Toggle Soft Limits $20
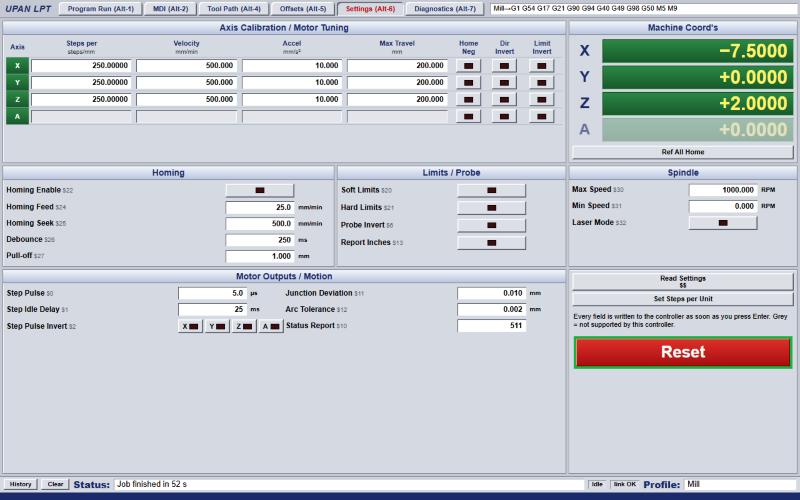 click(x=491, y=190)
